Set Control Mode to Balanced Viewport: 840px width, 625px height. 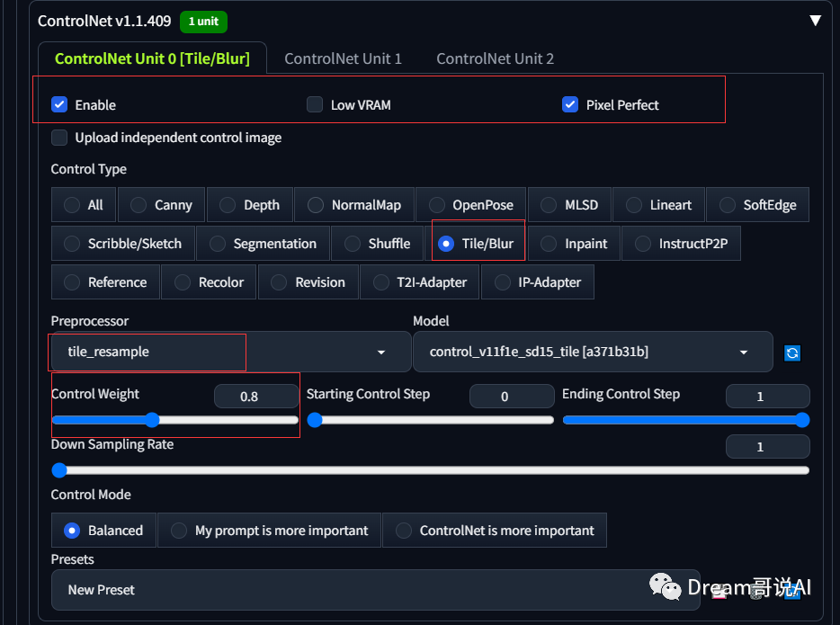point(104,531)
